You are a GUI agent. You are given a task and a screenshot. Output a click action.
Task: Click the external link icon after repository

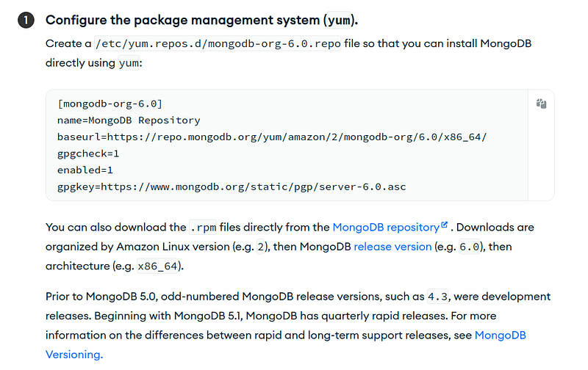tap(444, 225)
